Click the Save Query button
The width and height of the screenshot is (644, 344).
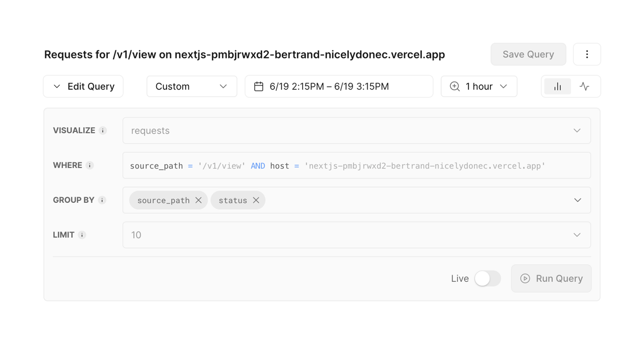pyautogui.click(x=528, y=54)
